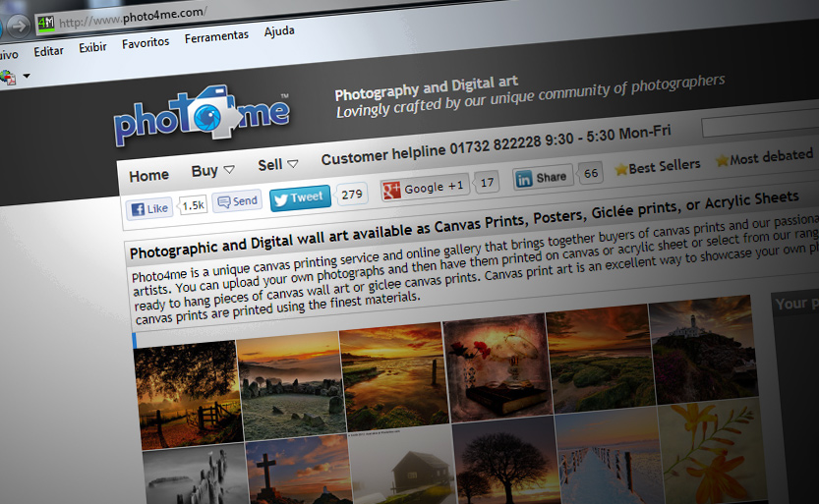Open the misty stone circle thumbnail
The image size is (819, 504).
(x=291, y=384)
